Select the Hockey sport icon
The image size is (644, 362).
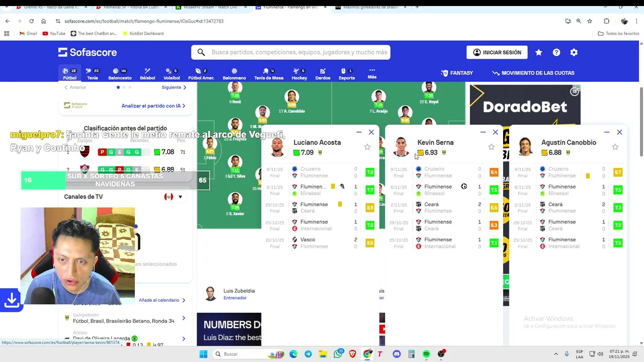[x=299, y=74]
